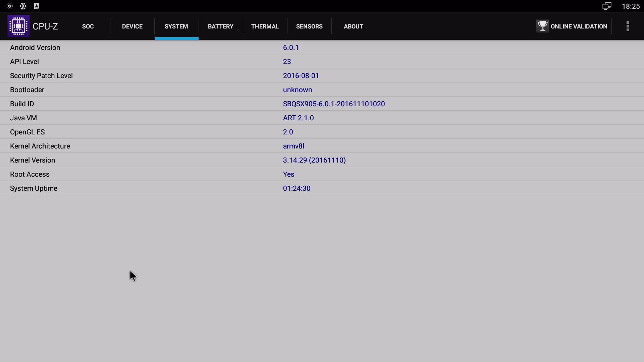Select the Build ID value row

(x=334, y=104)
